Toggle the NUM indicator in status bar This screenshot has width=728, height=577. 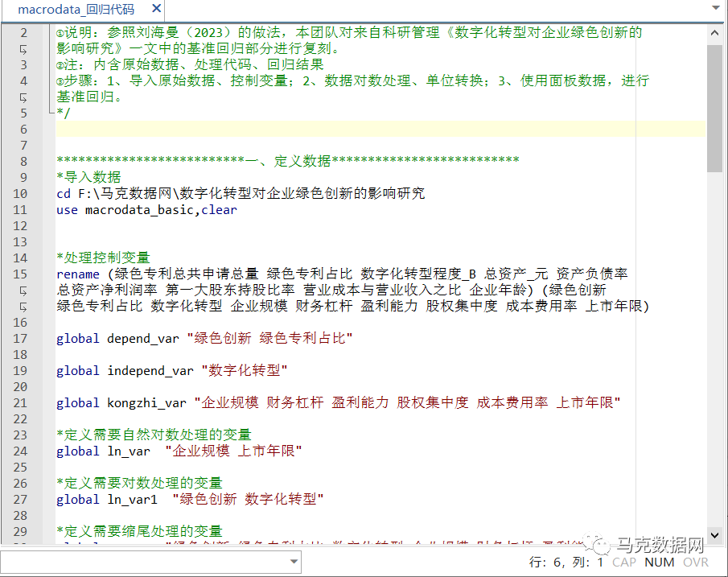(x=660, y=563)
